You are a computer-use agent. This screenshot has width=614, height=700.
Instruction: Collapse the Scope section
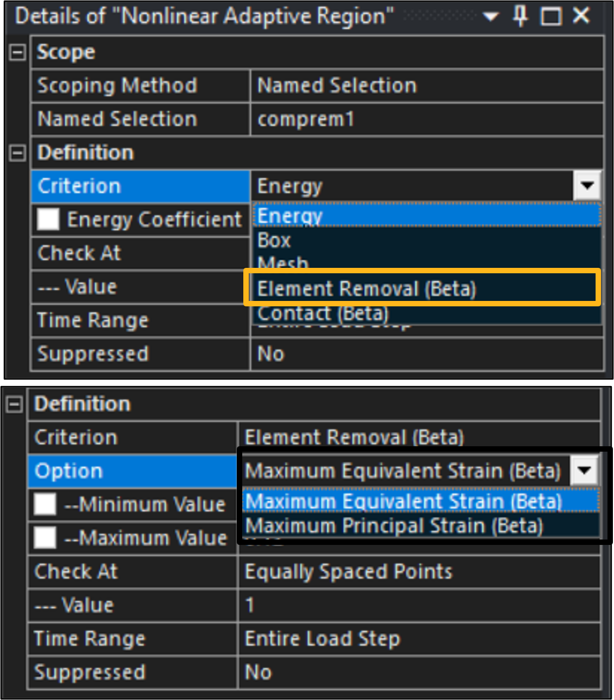tap(18, 53)
